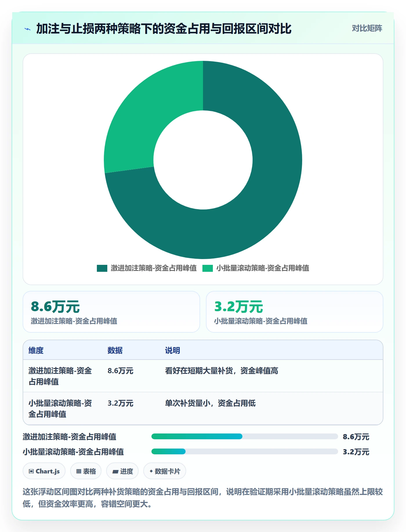Click the 激进加注策略 label left of its progress bar

point(70,437)
